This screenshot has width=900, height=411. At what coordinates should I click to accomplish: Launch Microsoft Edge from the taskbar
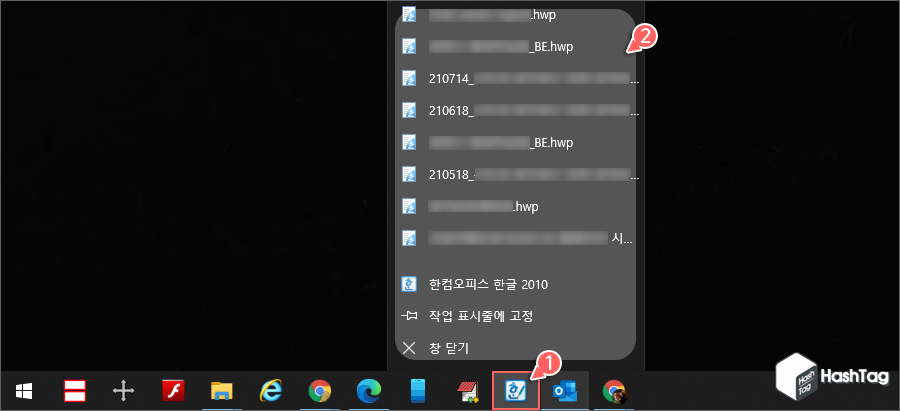pos(369,391)
